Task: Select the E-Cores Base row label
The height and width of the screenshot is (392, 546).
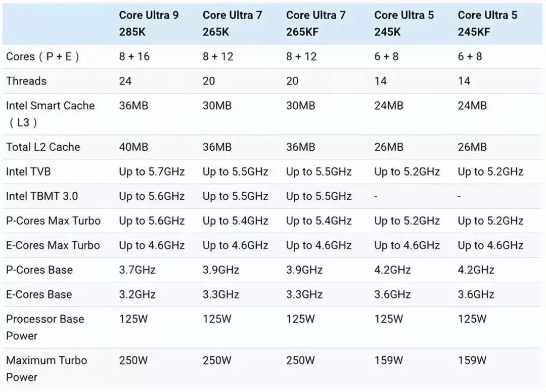Action: click(x=39, y=294)
